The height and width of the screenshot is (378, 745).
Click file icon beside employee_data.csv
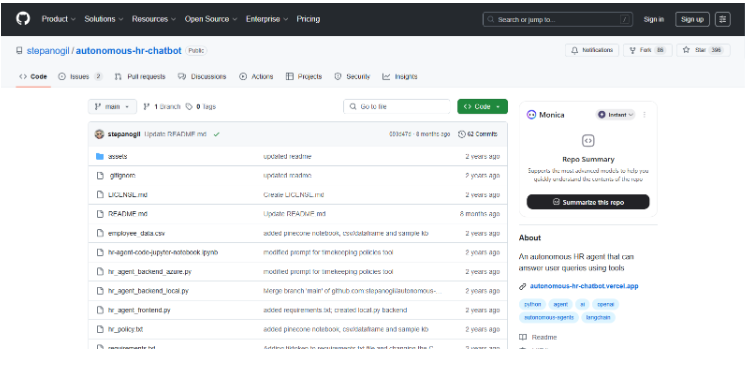pyautogui.click(x=100, y=233)
